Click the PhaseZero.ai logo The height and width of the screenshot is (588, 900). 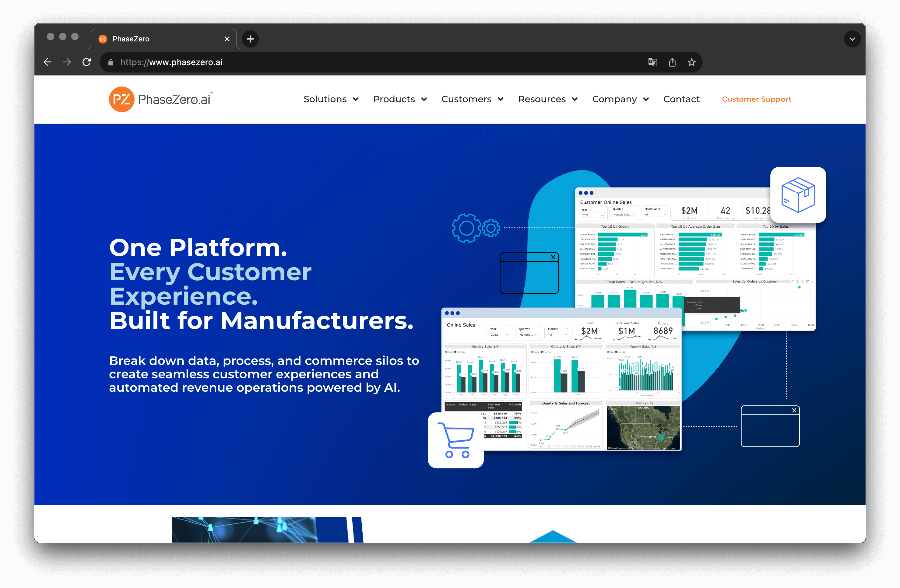(x=161, y=100)
